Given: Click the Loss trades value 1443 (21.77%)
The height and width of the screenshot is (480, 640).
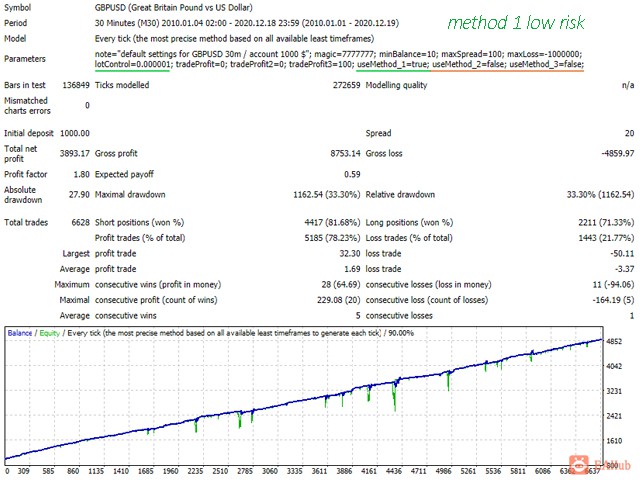Looking at the screenshot, I should (606, 238).
